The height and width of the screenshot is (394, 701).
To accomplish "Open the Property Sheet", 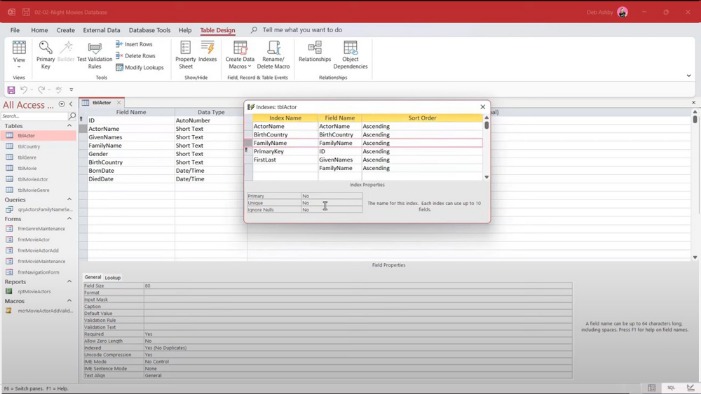I will pyautogui.click(x=186, y=54).
